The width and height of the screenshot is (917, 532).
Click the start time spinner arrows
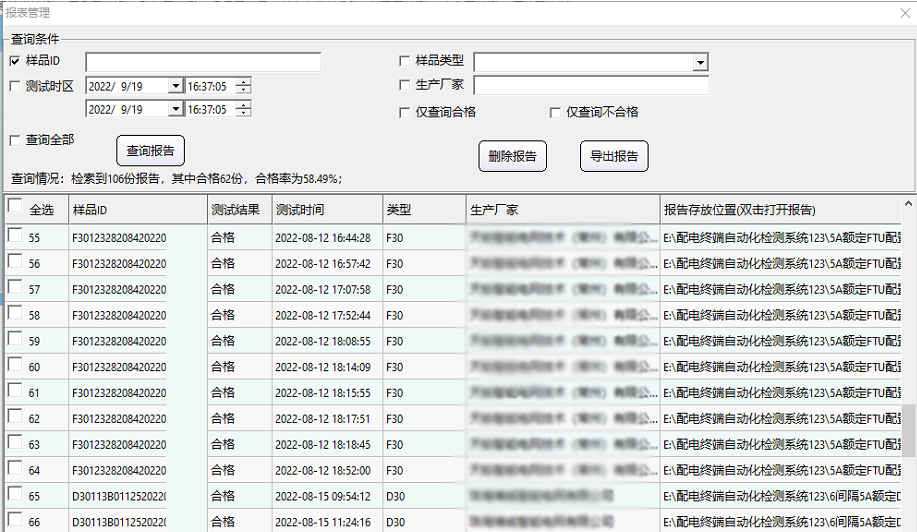click(x=243, y=87)
